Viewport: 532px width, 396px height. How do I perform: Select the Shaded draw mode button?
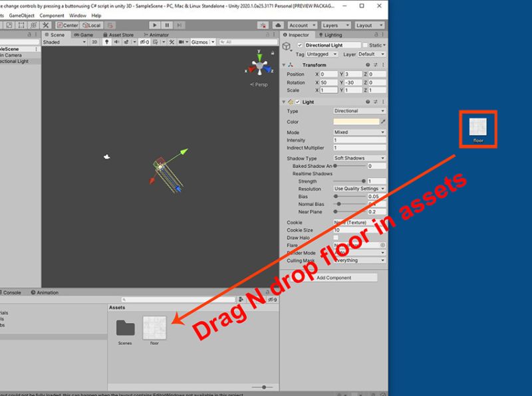pos(63,42)
